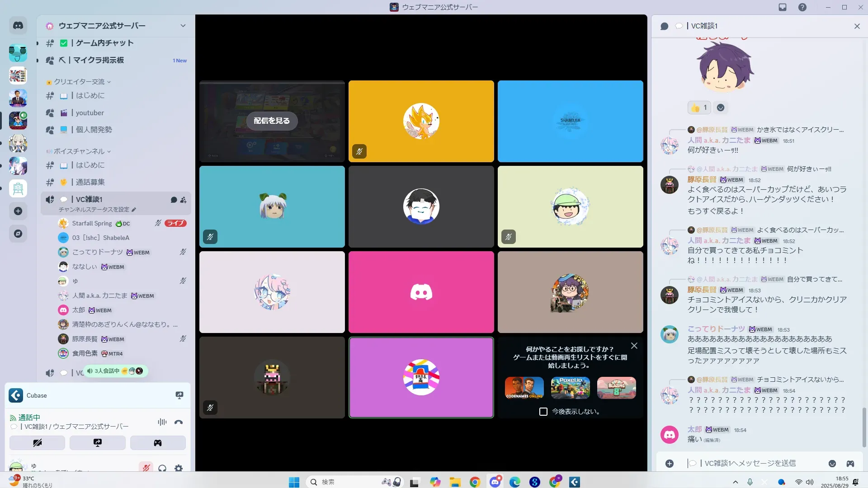Expand the ウェブマニア公式サーバー server menu
Viewport: 868px width, 488px height.
(x=183, y=26)
